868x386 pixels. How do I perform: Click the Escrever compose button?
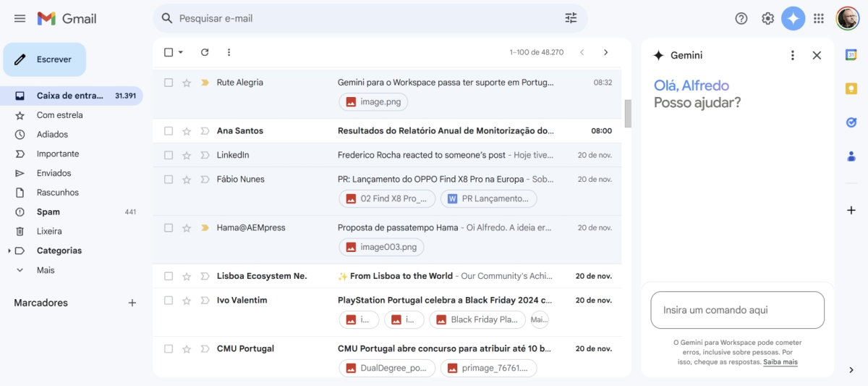(x=45, y=59)
